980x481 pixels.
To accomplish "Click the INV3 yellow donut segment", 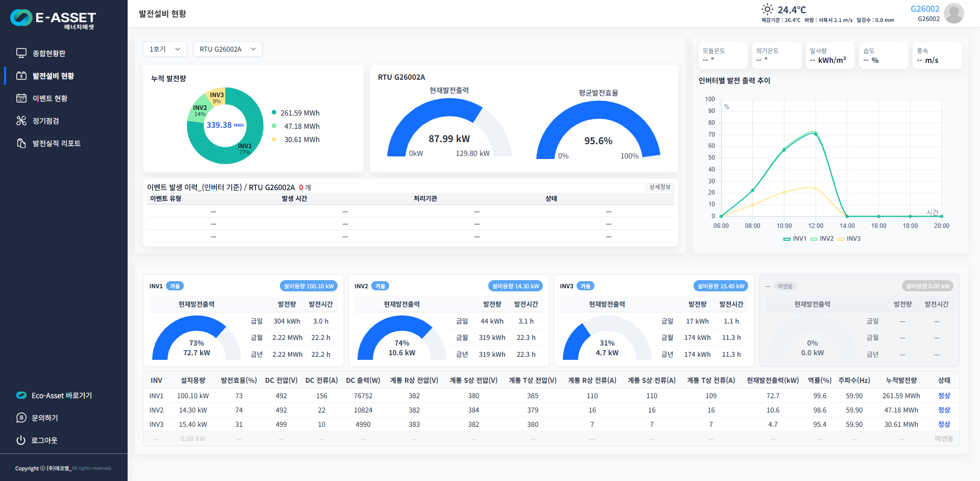I will (x=217, y=97).
